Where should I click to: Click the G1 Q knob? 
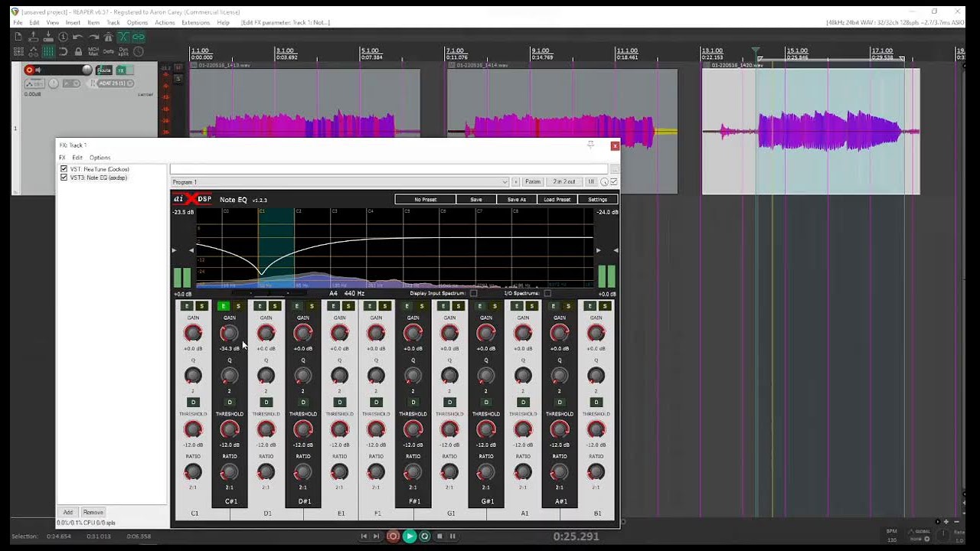point(449,376)
